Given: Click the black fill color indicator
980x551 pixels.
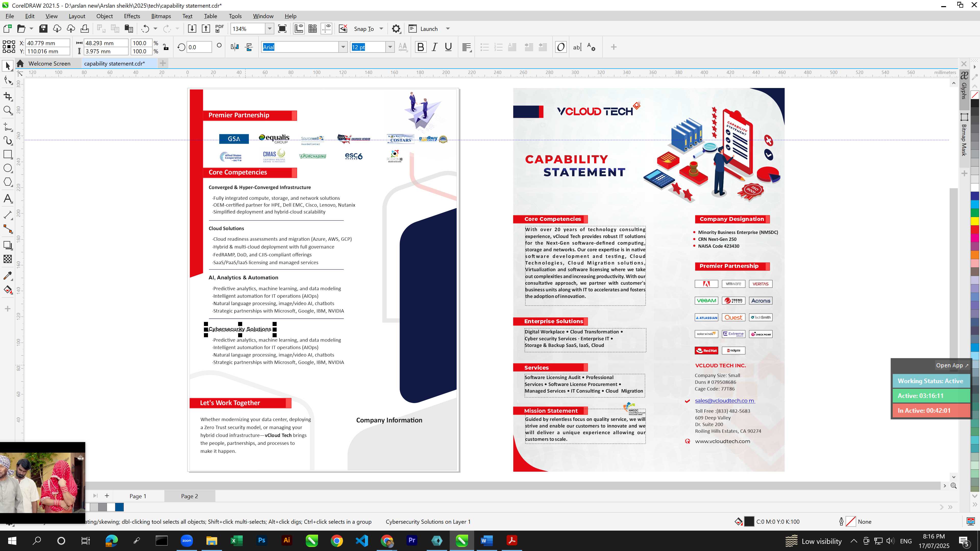Looking at the screenshot, I should coord(749,522).
